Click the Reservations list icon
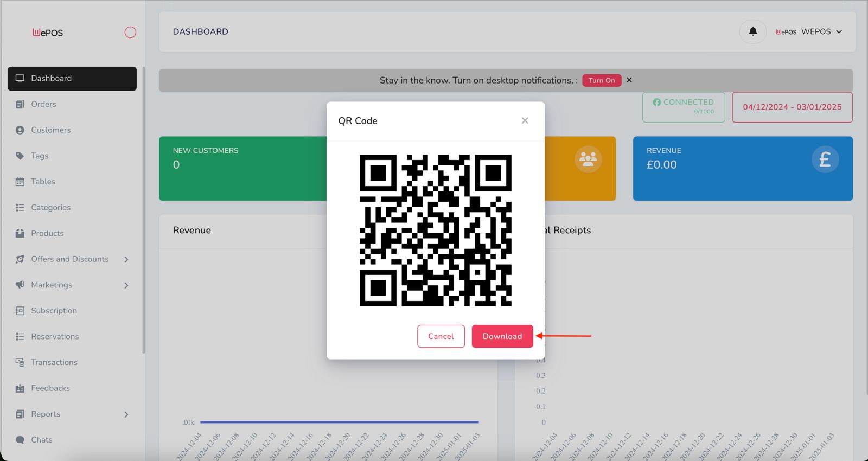This screenshot has width=868, height=461. [20, 337]
